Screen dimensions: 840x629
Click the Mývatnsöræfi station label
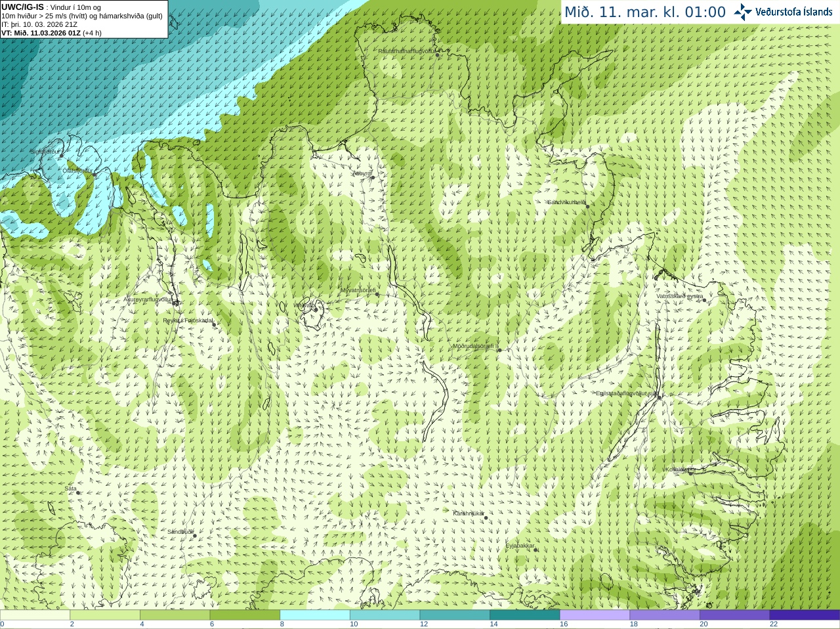[358, 290]
